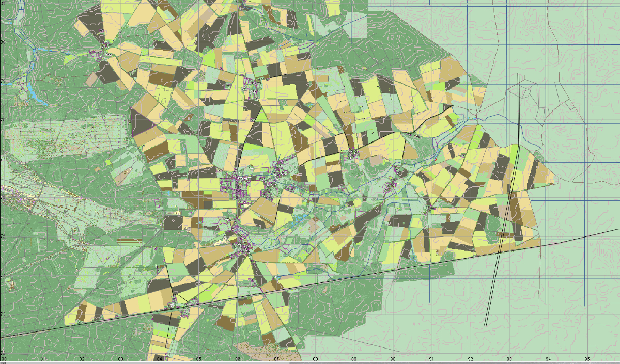Screen dimensions: 620x364
Task: Click grid label 93 on bottom axis
Action: coord(509,359)
